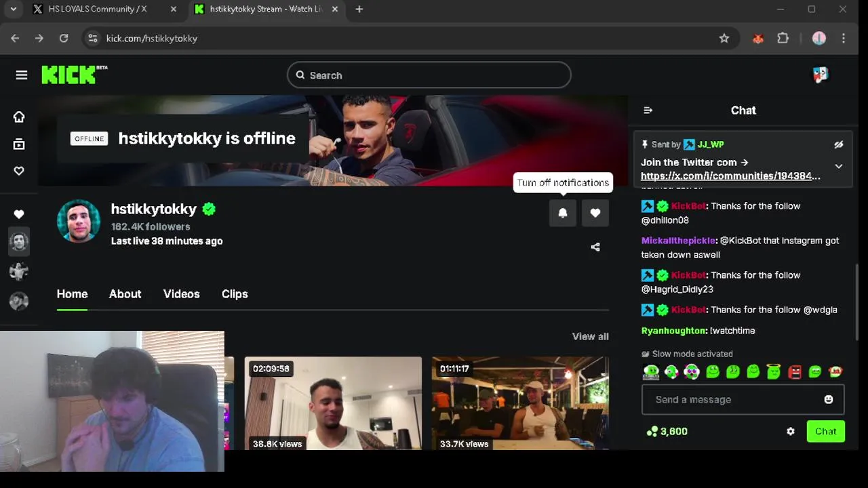Viewport: 868px width, 488px height.
Task: Open the tab search dropdown arrow
Action: click(x=13, y=9)
